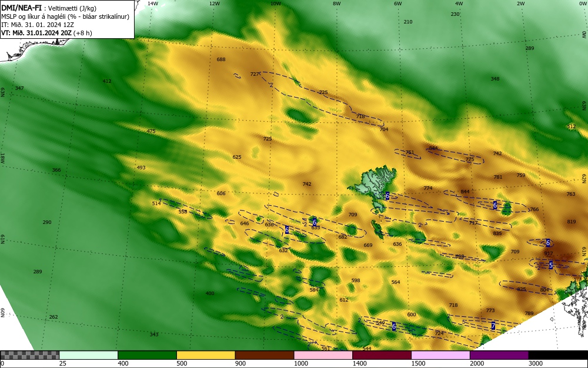The height and width of the screenshot is (368, 588).
Task: Click the map value 230
Action: pos(455,14)
